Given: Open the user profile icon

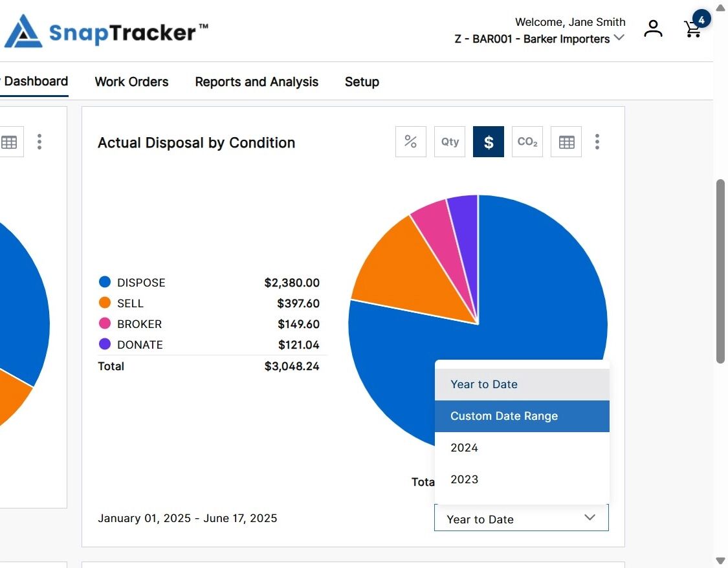Looking at the screenshot, I should coord(653,28).
